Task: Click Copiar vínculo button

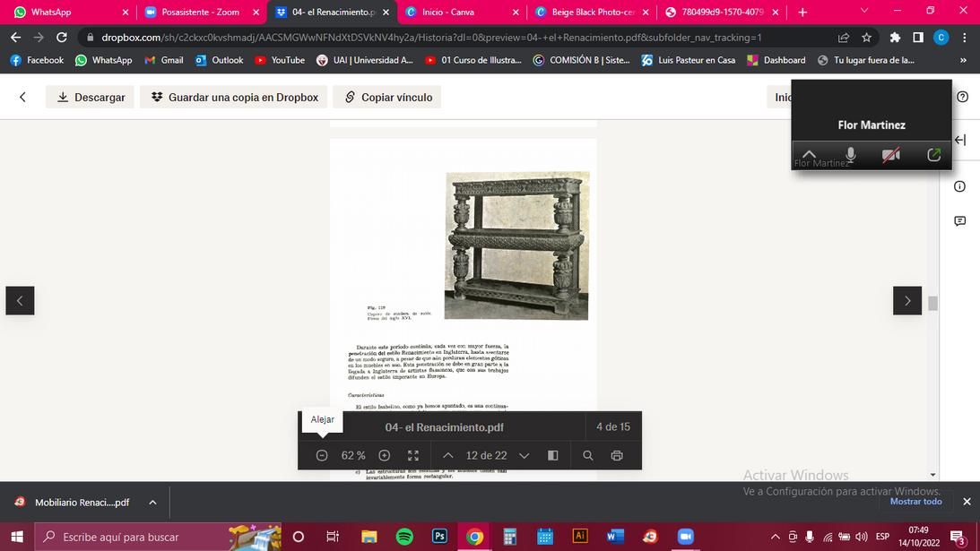Action: tap(386, 97)
